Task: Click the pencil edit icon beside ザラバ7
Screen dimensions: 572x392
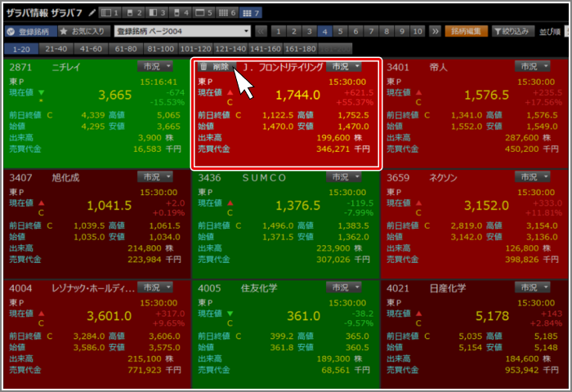Action: (x=92, y=13)
